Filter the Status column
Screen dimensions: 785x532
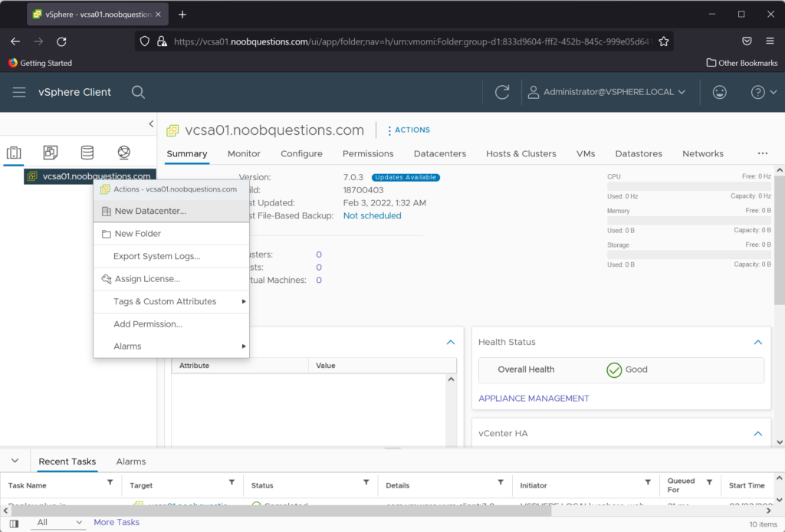pyautogui.click(x=366, y=482)
